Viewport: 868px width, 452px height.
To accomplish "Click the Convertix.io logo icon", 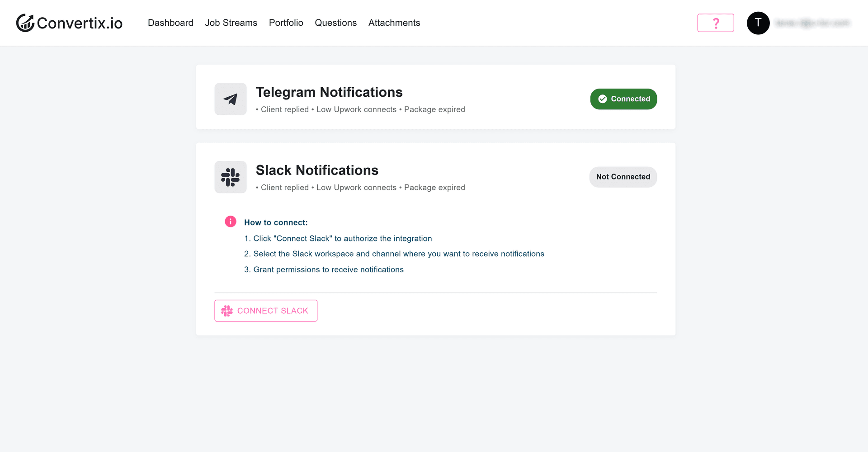I will (x=26, y=23).
